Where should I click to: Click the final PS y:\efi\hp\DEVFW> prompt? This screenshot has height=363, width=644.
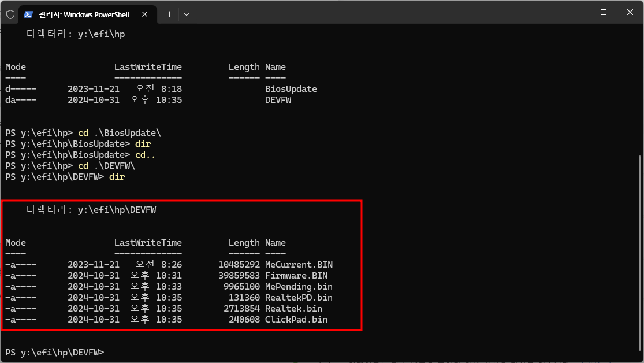pyautogui.click(x=55, y=353)
